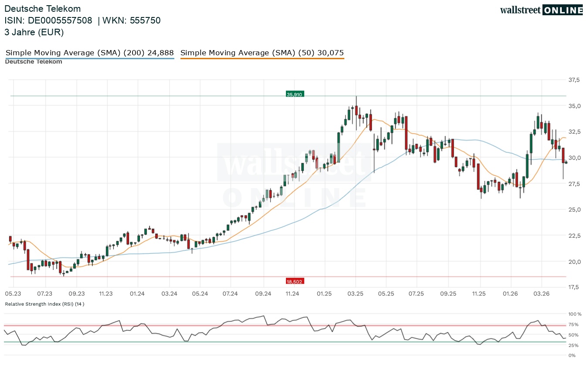Click the 05.23 date on the time axis
Screen dimensions: 588x367
(x=13, y=294)
